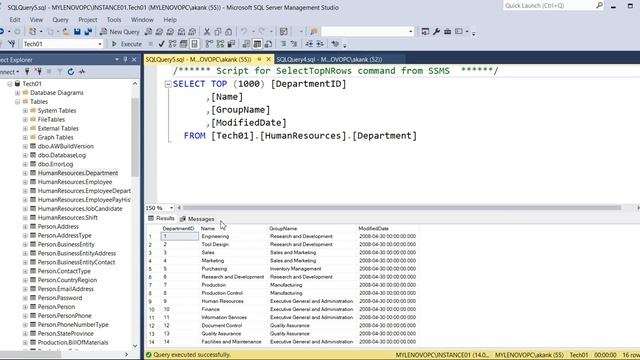Toggle Include Client Statistics

click(x=231, y=44)
